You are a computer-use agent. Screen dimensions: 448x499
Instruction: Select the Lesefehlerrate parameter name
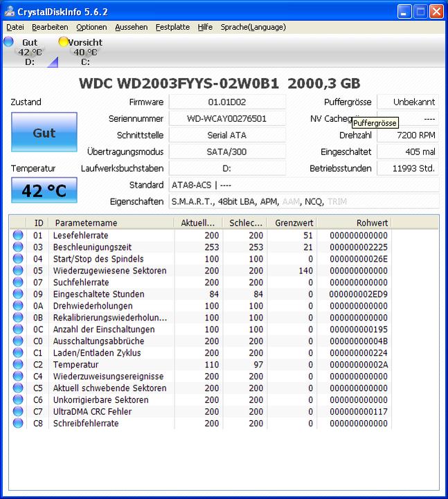80,235
